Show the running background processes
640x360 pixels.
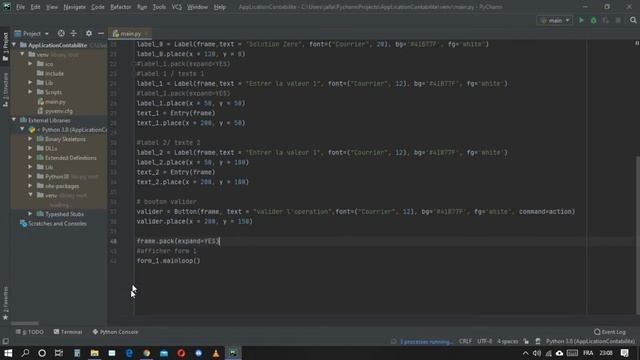coord(426,341)
